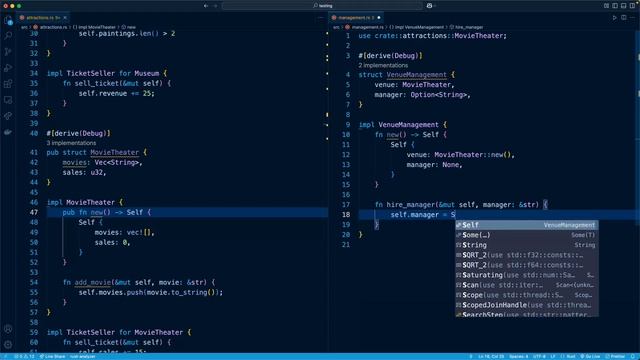Image resolution: width=640 pixels, height=360 pixels.
Task: Open the Docker view icon
Action: pos(8,132)
